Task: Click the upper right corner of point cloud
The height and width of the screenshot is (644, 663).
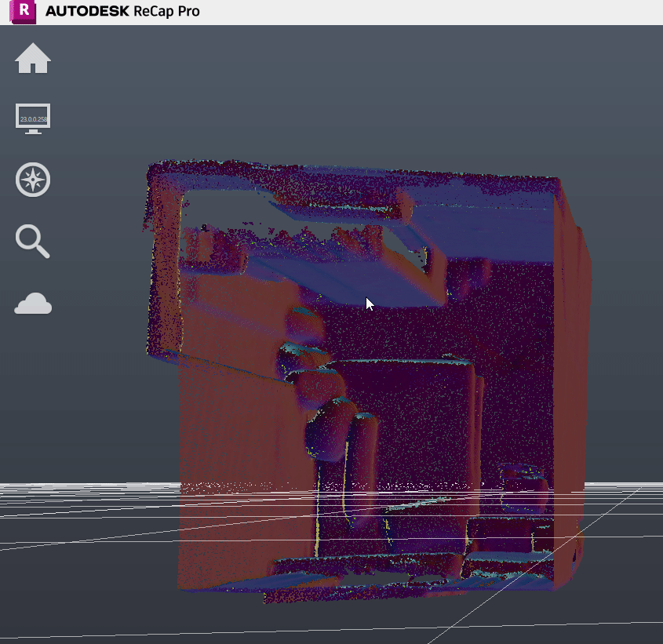Action: click(559, 182)
